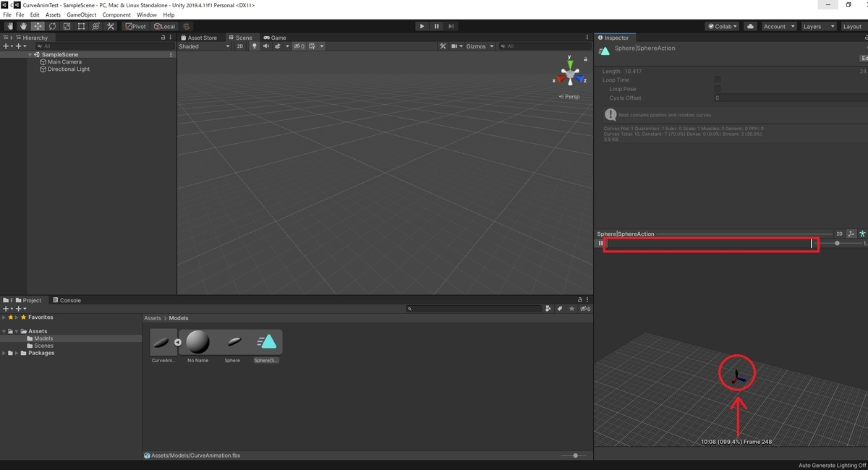
Task: Collapse the SampleScene tree node
Action: click(30, 55)
